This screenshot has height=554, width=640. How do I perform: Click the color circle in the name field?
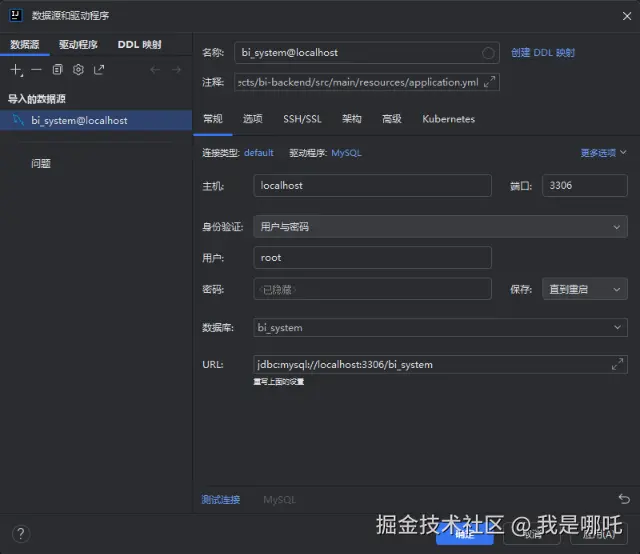(x=488, y=53)
